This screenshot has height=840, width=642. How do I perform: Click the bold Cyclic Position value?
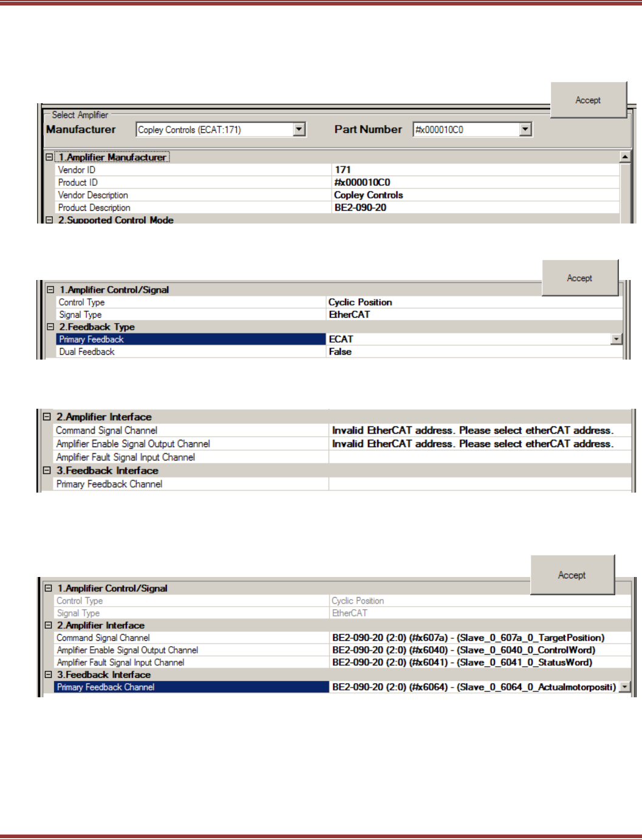[360, 302]
